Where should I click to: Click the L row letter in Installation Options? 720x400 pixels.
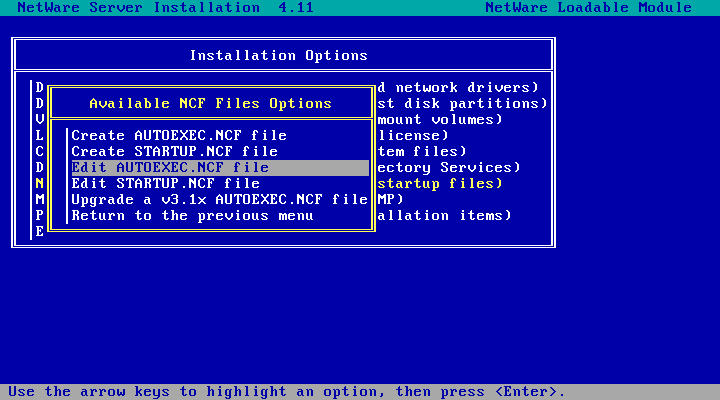point(39,135)
